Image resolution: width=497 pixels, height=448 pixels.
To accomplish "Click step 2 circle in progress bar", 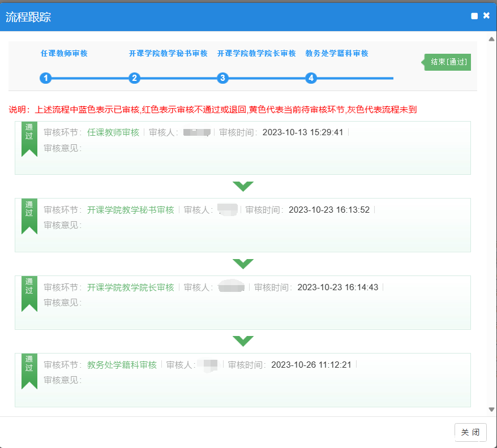I will click(134, 78).
